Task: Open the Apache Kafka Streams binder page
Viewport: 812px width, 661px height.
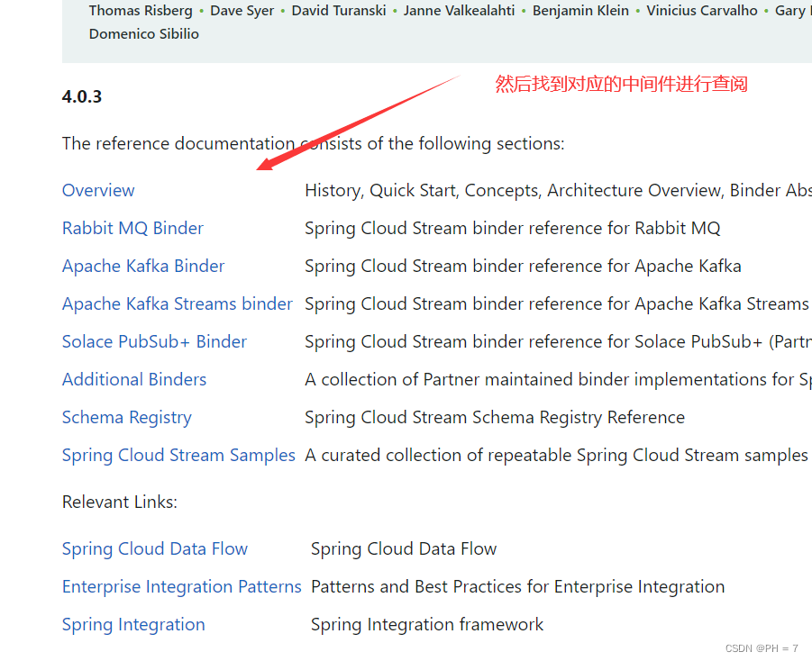Action: [x=177, y=303]
